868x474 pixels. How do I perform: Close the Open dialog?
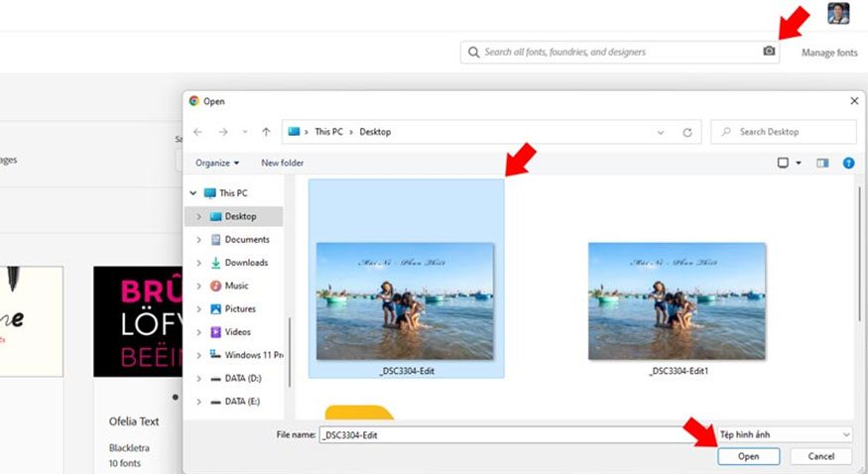(x=854, y=101)
